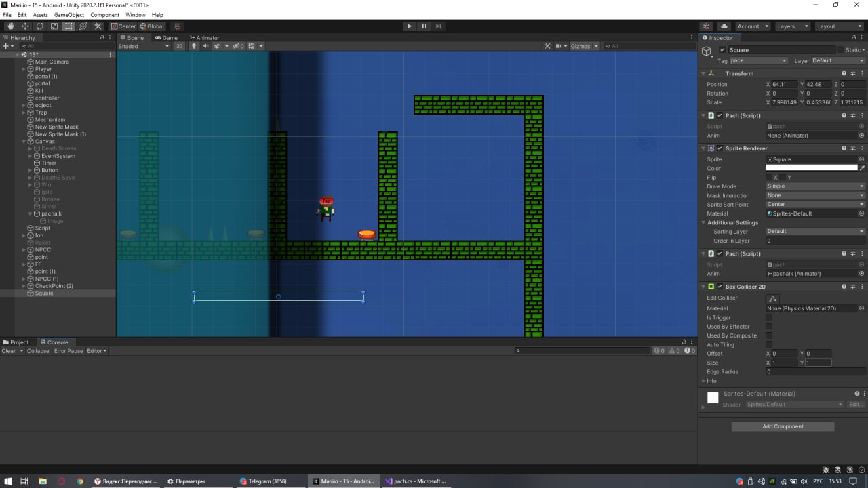Open the Gizmos dropdown
The height and width of the screenshot is (488, 868).
point(585,46)
